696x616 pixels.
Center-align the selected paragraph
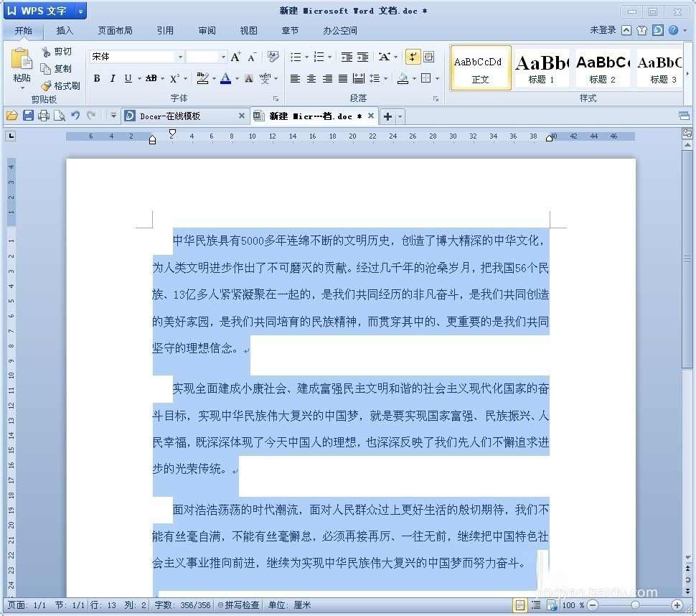pos(311,78)
